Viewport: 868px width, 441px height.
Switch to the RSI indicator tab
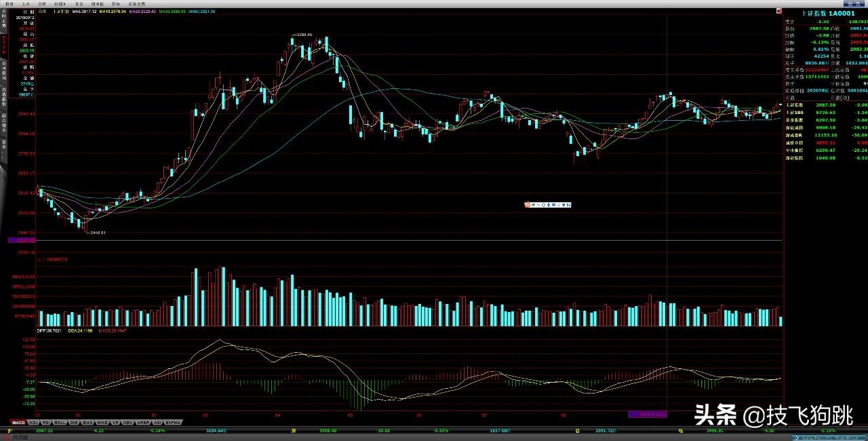[46, 423]
